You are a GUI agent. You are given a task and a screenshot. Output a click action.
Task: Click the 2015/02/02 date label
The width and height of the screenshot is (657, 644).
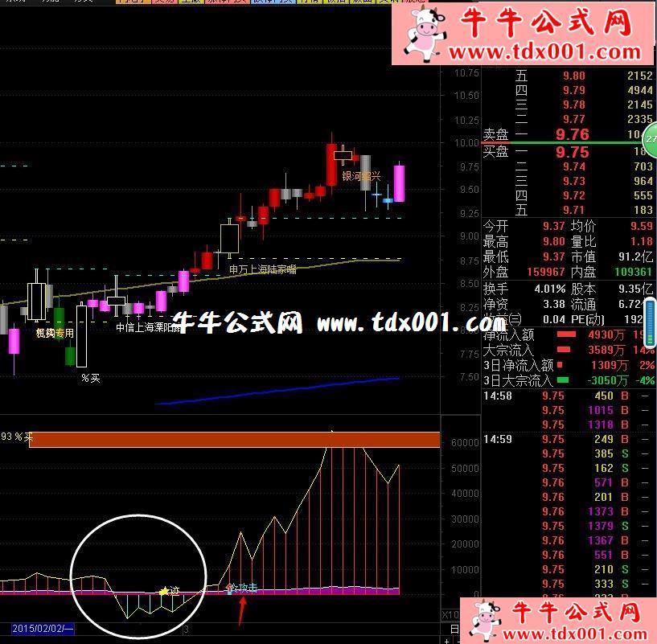click(43, 628)
